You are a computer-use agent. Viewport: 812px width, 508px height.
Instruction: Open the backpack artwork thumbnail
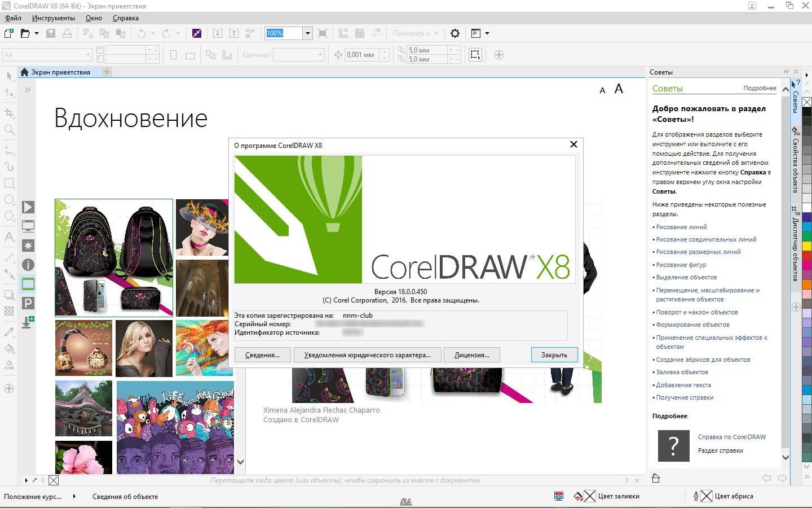(114, 257)
